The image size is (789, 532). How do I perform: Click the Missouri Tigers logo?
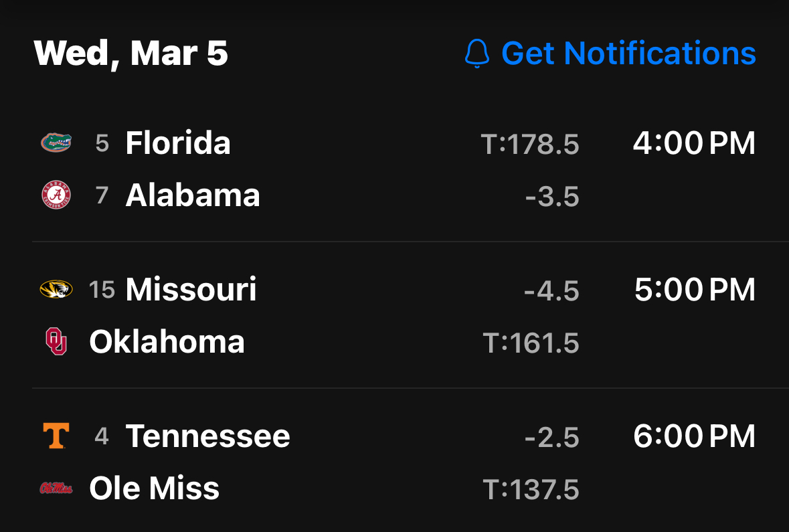[56, 290]
